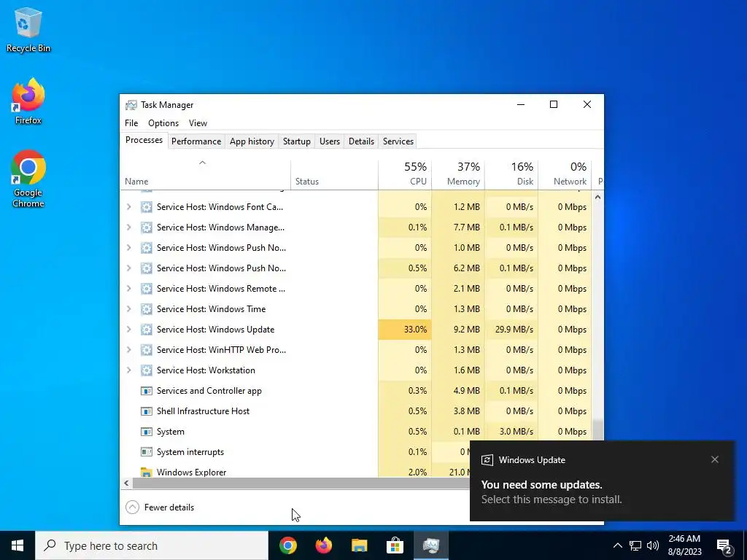Switch to the Users tab
This screenshot has width=747, height=560.
tap(330, 141)
